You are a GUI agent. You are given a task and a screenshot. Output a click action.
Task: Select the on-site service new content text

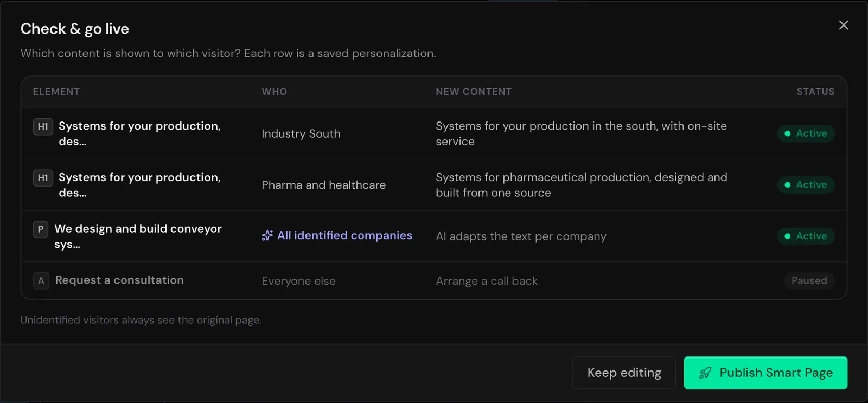tap(581, 133)
